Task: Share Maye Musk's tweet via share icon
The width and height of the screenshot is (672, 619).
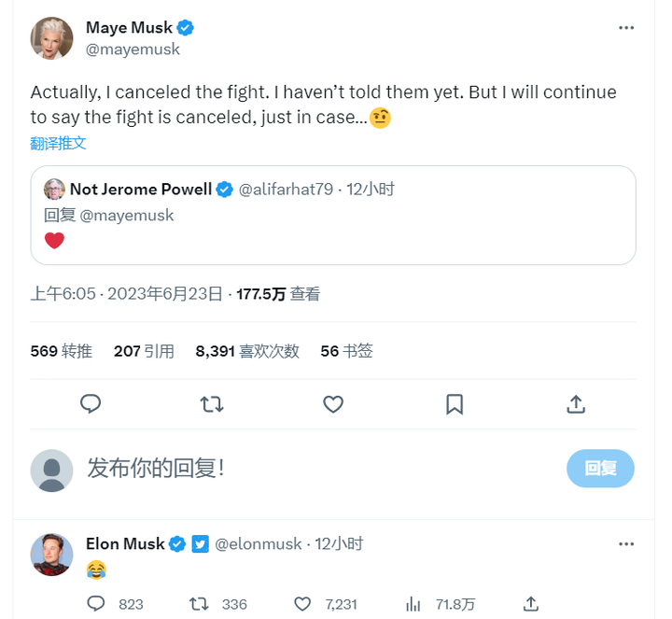Action: coord(576,403)
